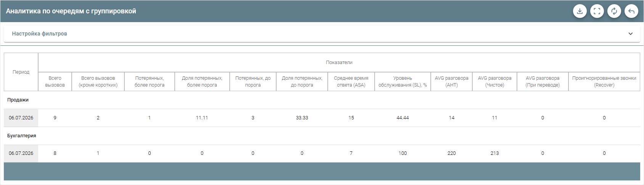Screen dimensions: 644x185
Task: Click lost before threshold value 3 in Продажи
Action: (253, 118)
